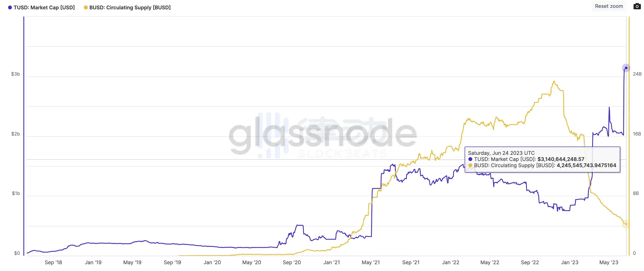Click the BUSD circulating supply value in tooltip
Screen dimensions: 644x271
pos(586,165)
